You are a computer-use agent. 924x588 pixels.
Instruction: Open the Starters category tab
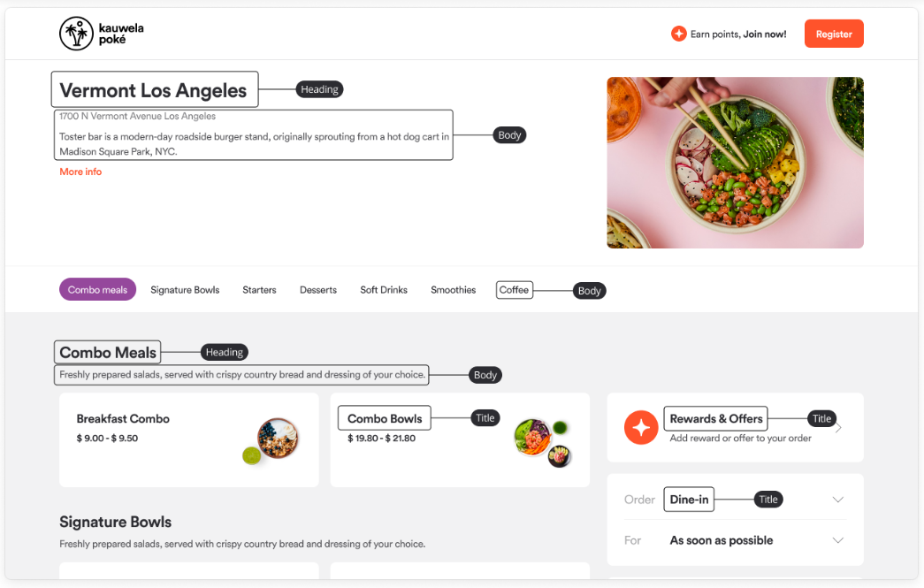259,290
